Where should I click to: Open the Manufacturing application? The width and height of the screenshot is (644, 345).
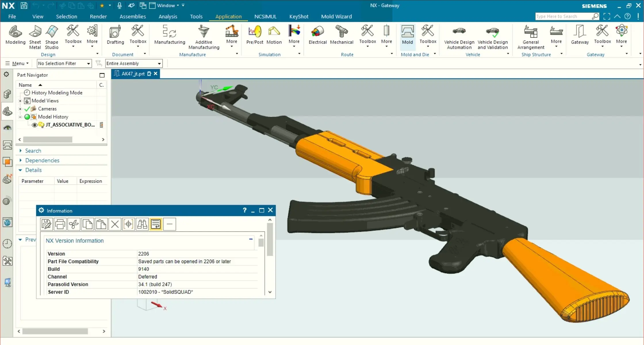point(170,35)
